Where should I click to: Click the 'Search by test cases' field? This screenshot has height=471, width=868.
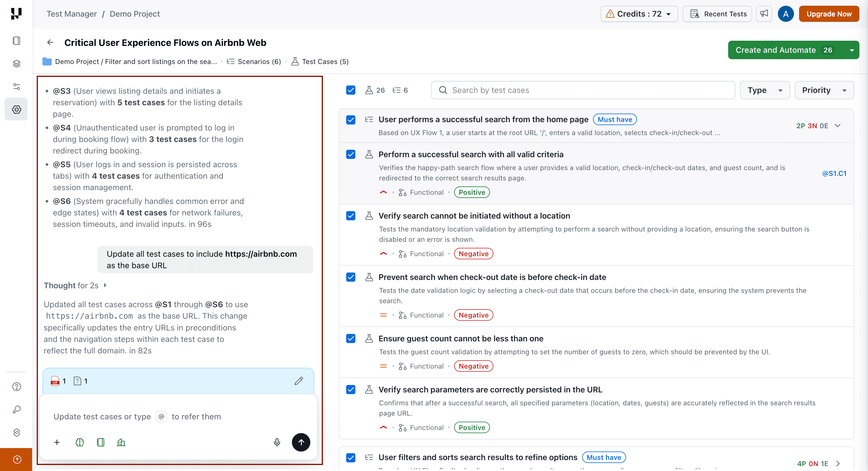click(x=583, y=90)
